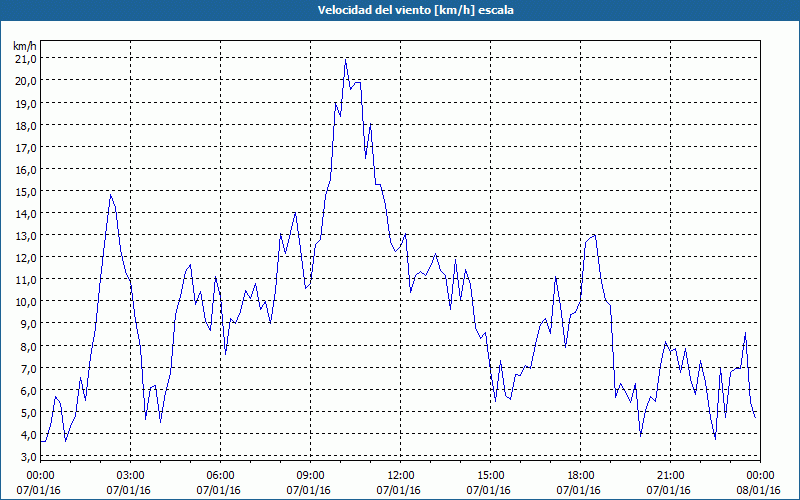Image resolution: width=800 pixels, height=500 pixels.
Task: Select the 18,0 value on y-axis
Action: [x=26, y=126]
